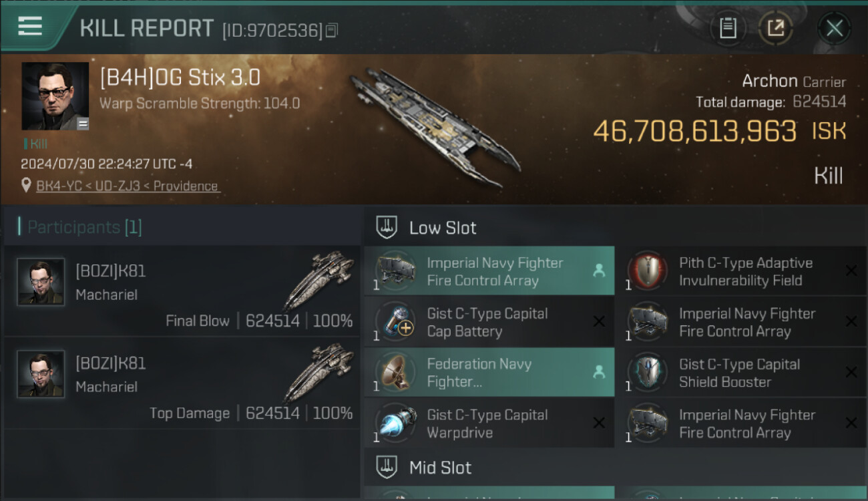
Task: Open the OG Stix 3.0 pilot portrait
Action: [55, 96]
